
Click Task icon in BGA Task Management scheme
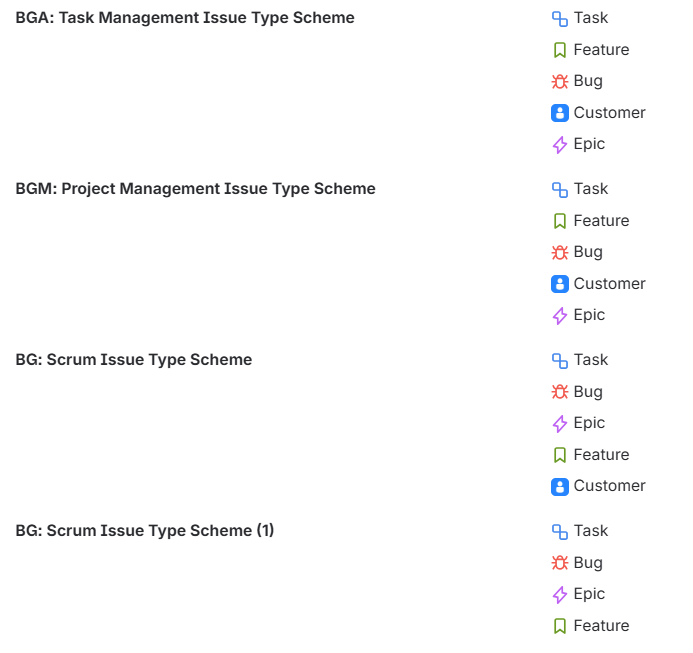(x=560, y=19)
